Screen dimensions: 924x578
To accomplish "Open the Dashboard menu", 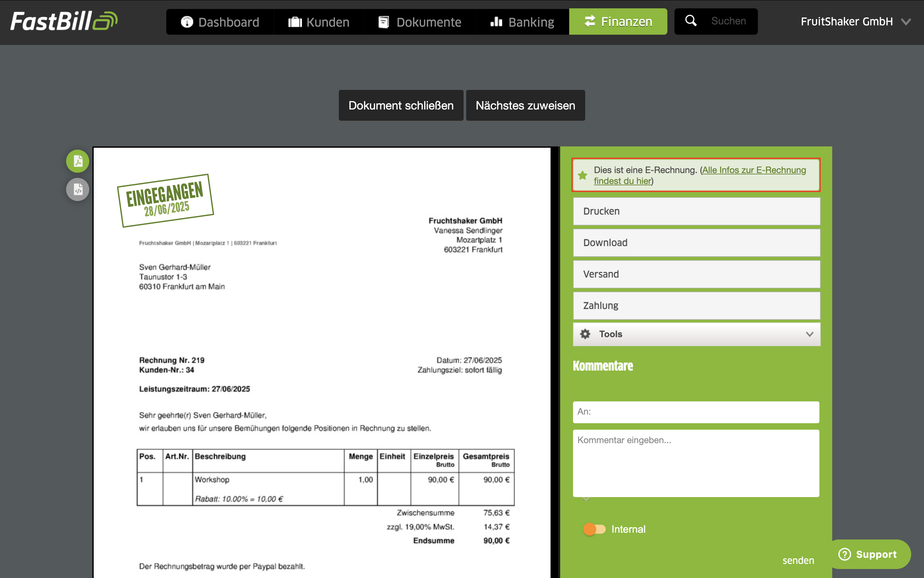I will (x=220, y=22).
